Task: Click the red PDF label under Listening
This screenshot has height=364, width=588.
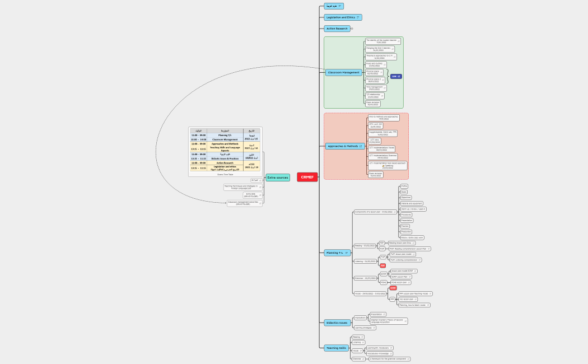Action: [x=383, y=265]
